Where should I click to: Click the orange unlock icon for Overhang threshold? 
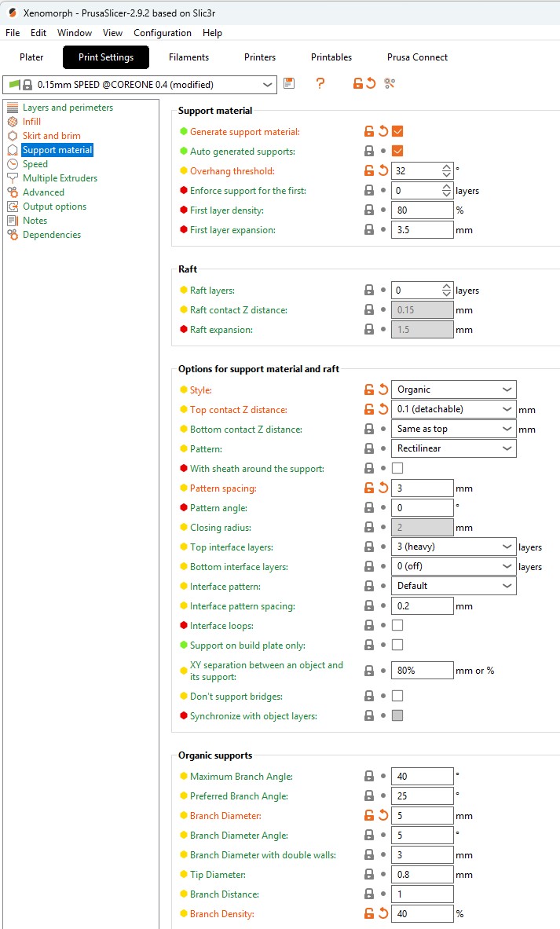[x=369, y=170]
